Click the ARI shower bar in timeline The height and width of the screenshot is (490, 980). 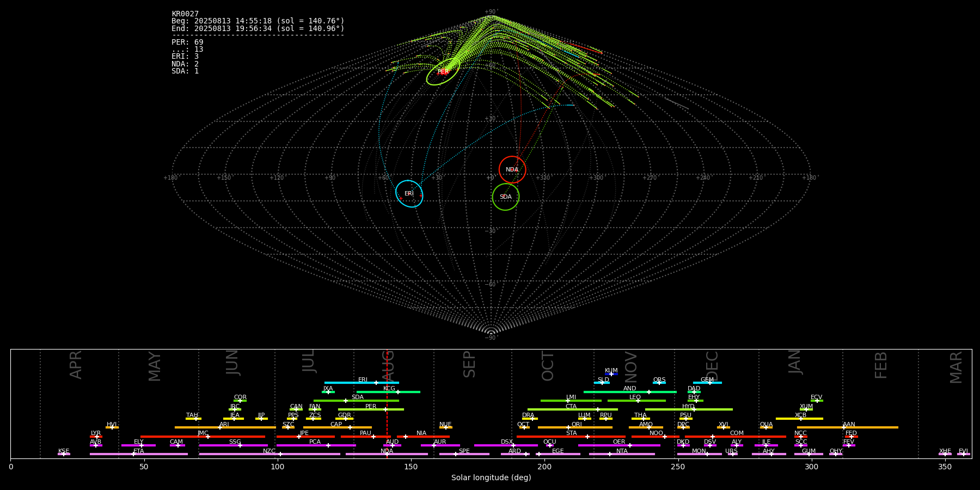pos(225,427)
